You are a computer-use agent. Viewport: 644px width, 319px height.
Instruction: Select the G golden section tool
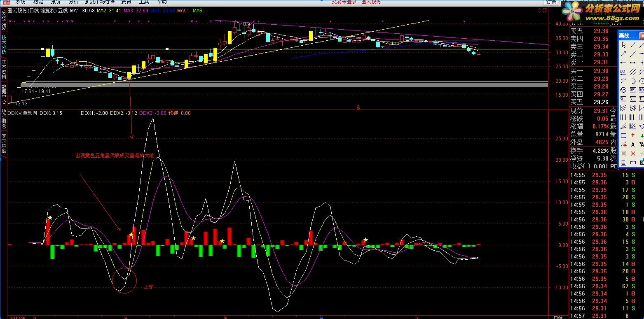623,98
